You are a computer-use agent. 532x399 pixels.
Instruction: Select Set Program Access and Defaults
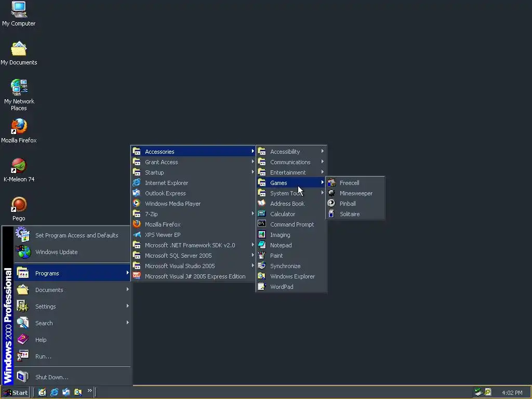click(x=72, y=235)
